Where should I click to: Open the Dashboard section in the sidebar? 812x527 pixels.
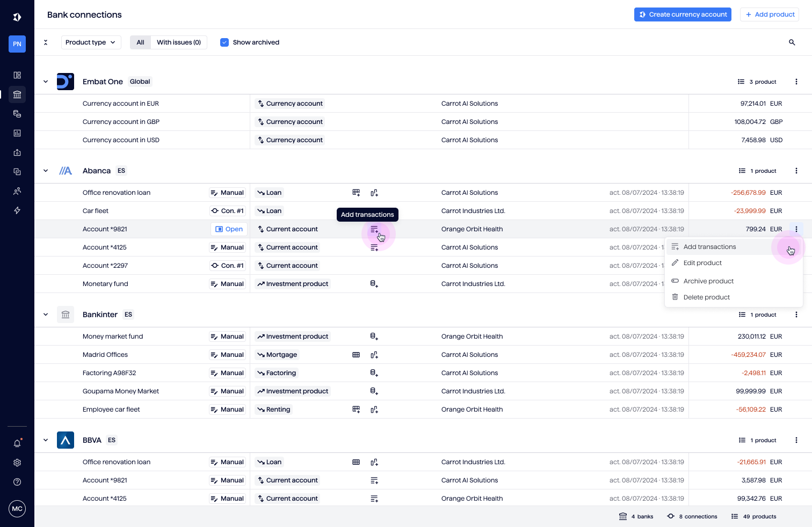click(x=17, y=75)
